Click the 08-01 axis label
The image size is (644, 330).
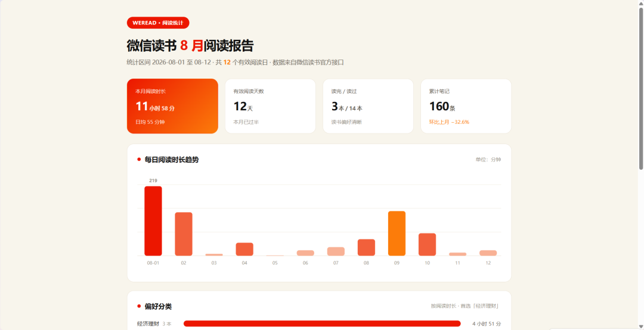[x=153, y=263]
